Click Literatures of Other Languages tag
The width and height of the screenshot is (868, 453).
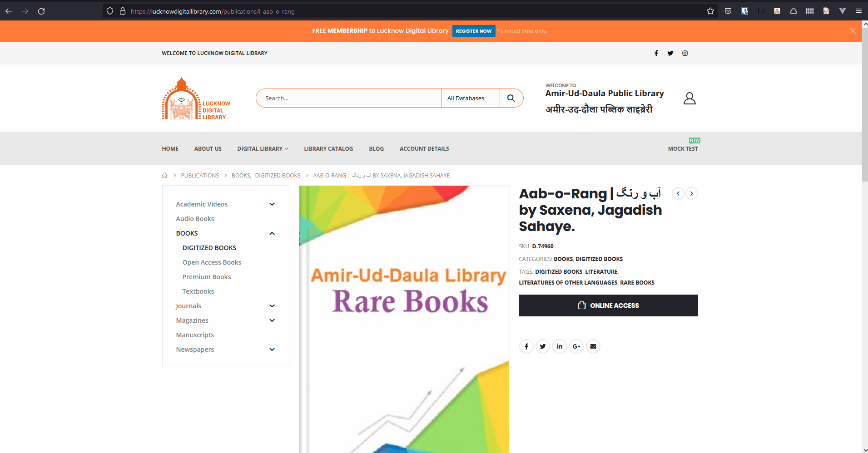pyautogui.click(x=568, y=283)
